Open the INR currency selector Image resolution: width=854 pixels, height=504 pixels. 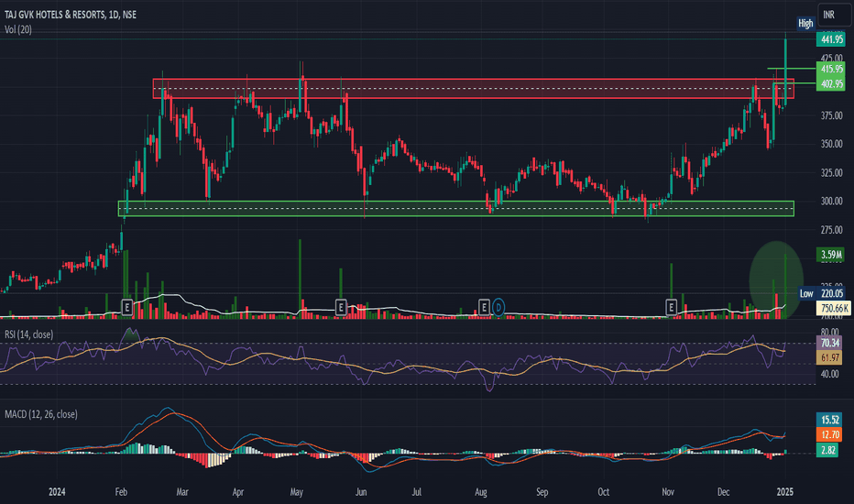pos(833,15)
